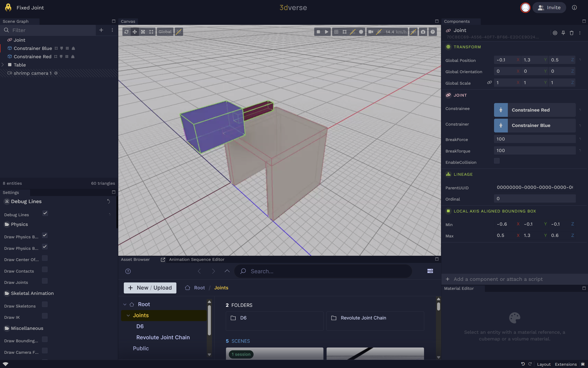Toggle the dotted grid display icon
Screen dimensions: 588x368
coord(336,32)
